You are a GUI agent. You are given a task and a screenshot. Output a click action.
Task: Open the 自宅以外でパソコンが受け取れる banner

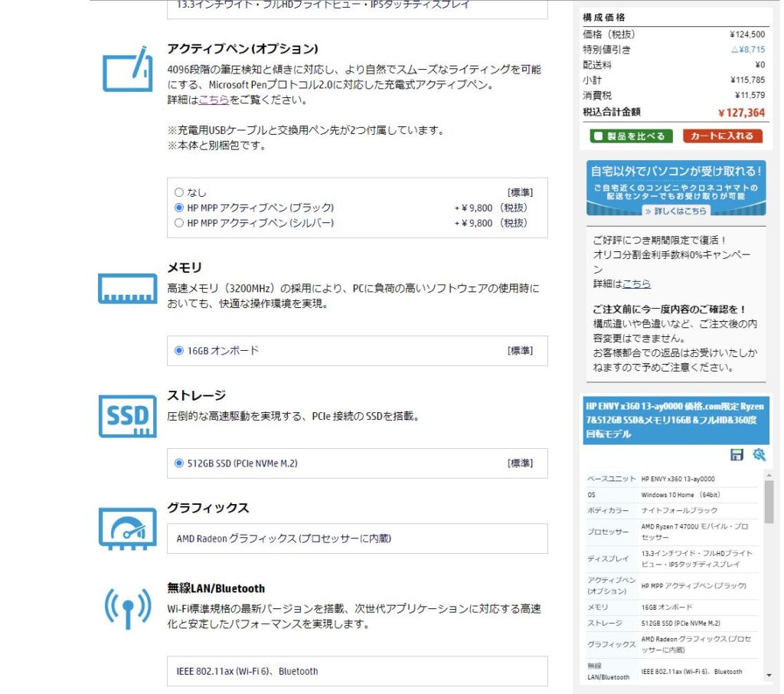(676, 188)
